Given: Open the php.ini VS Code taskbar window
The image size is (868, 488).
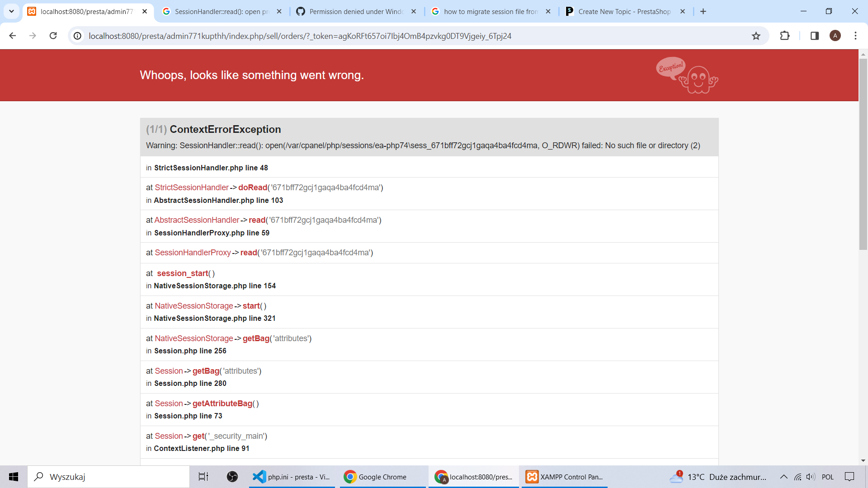Looking at the screenshot, I should (x=292, y=477).
